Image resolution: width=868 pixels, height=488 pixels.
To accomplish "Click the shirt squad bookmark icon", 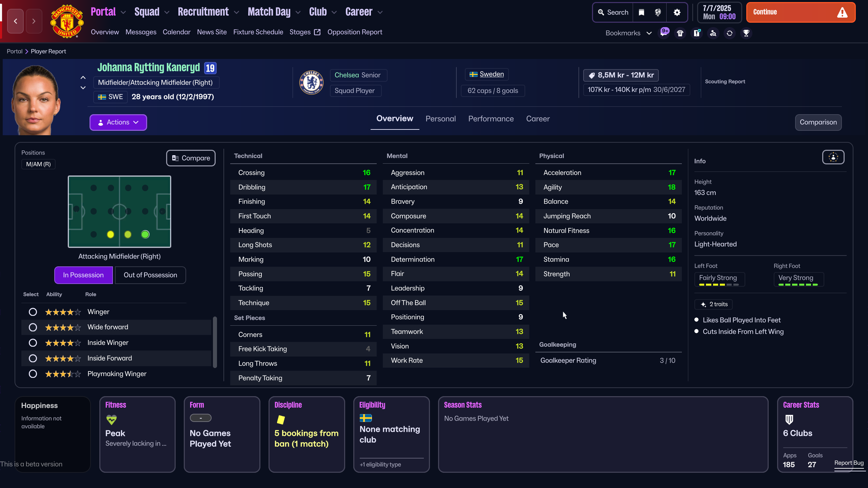I will pos(680,33).
